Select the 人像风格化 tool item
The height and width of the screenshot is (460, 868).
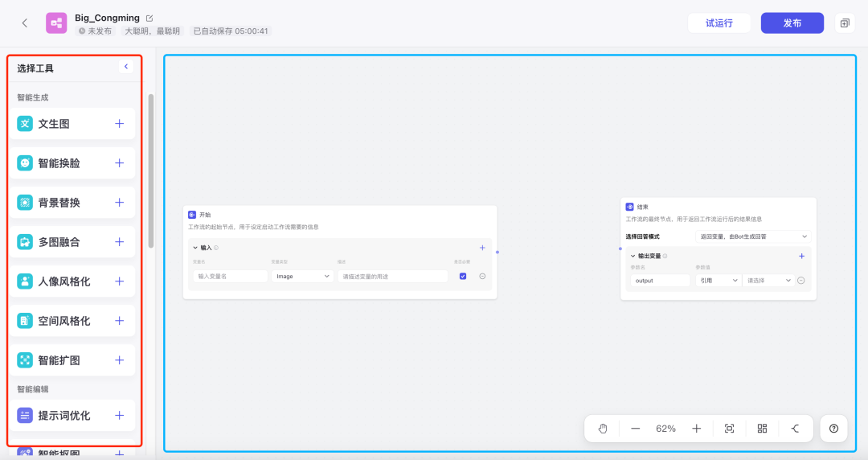point(72,281)
